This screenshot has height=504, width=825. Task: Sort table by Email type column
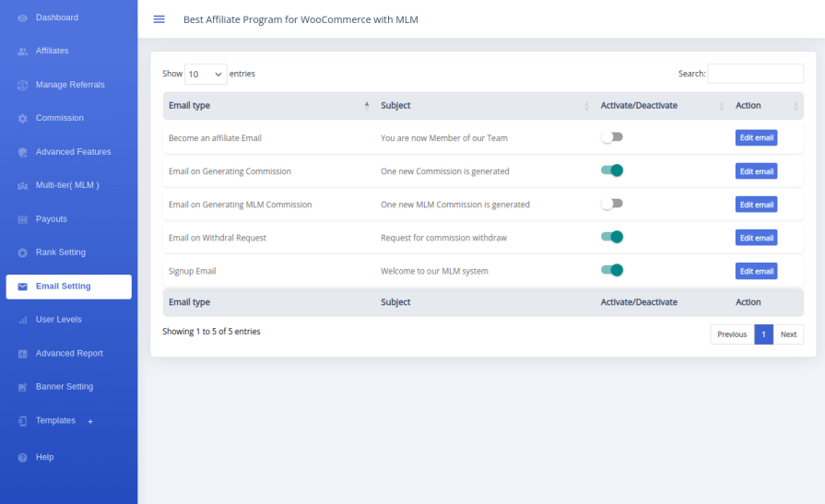tap(267, 106)
